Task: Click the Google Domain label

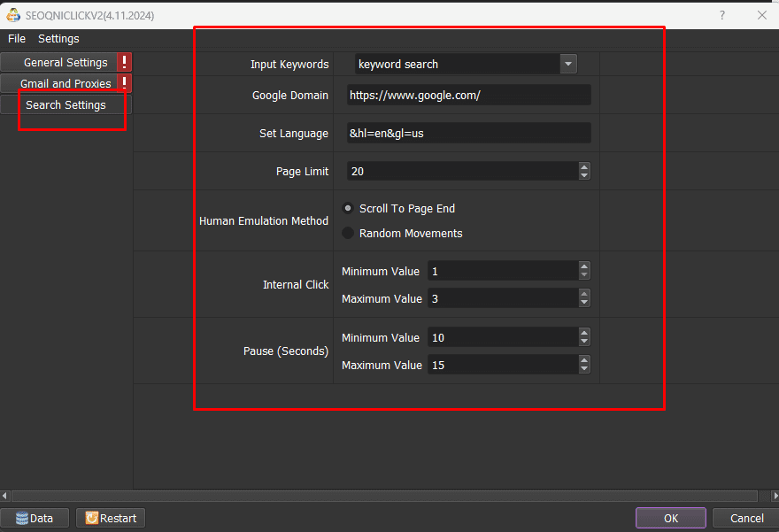Action: [290, 95]
